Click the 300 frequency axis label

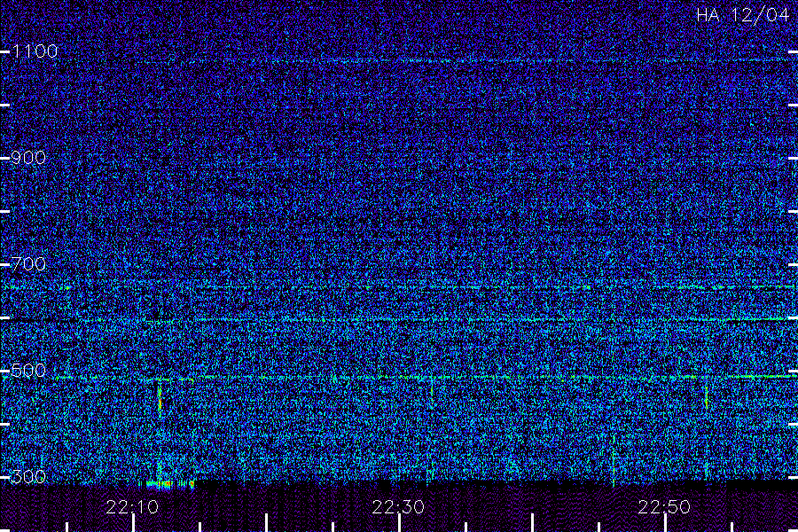28,476
